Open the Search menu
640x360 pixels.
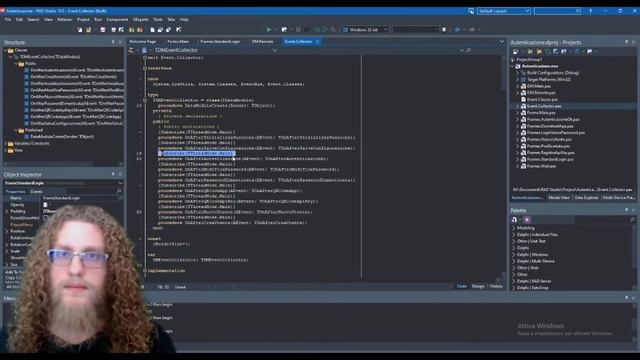33,20
